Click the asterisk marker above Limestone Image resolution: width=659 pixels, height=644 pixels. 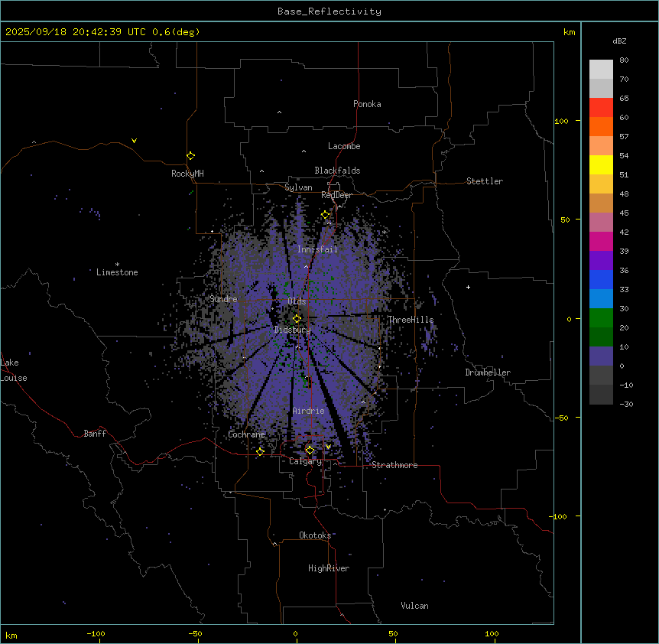pos(117,264)
